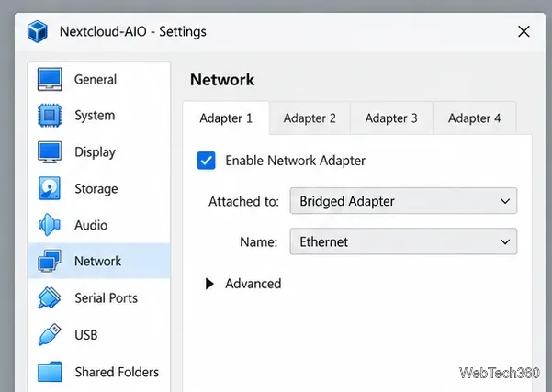The height and width of the screenshot is (392, 552).
Task: Switch to Adapter 3 tab
Action: pyautogui.click(x=391, y=118)
